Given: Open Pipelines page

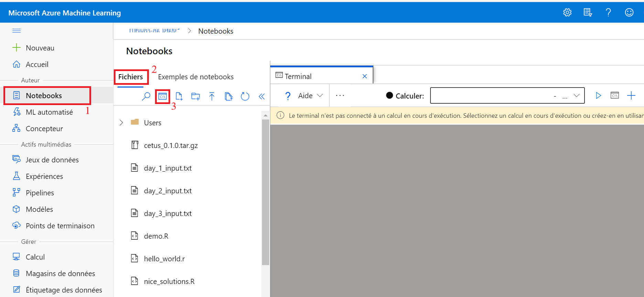Looking at the screenshot, I should coord(33,193).
